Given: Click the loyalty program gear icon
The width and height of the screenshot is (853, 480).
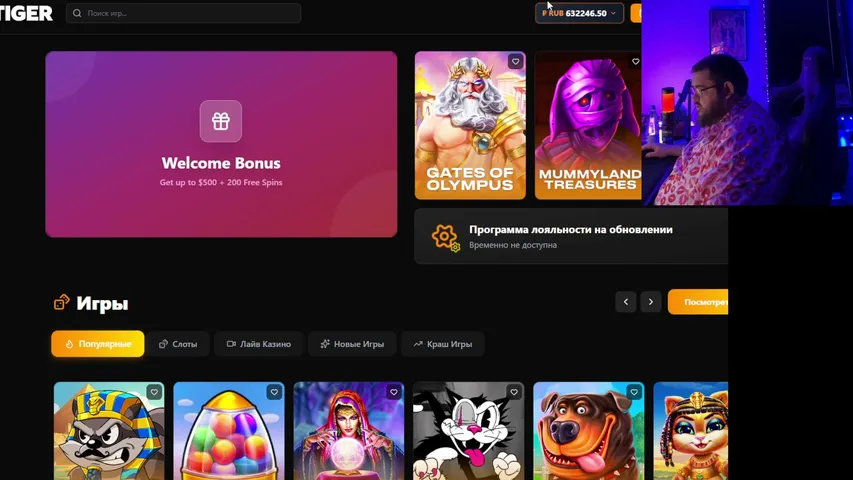Looking at the screenshot, I should click(x=446, y=238).
